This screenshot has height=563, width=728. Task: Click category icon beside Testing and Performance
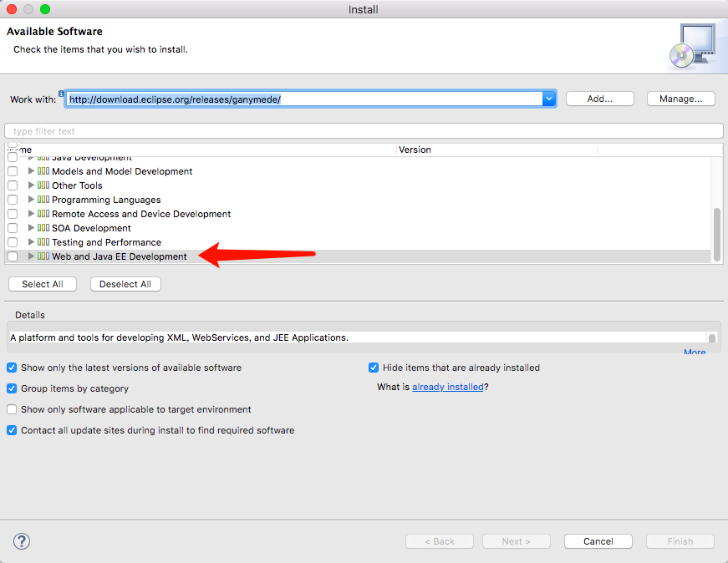coord(43,241)
